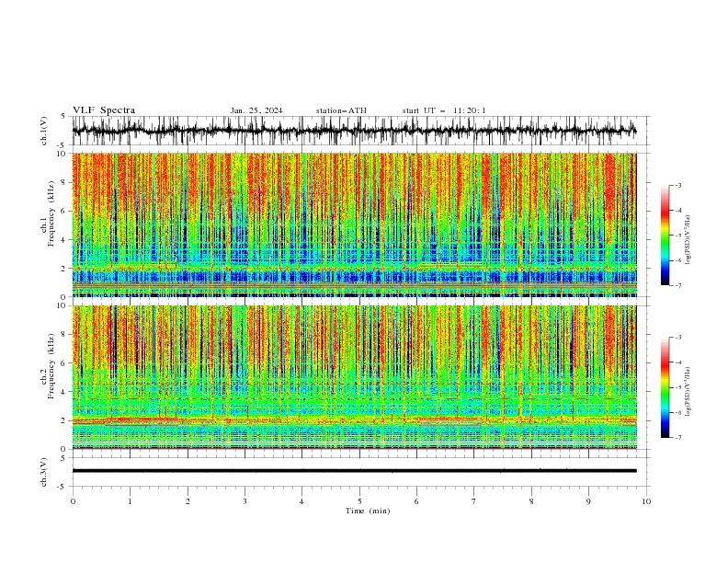Image resolution: width=728 pixels, height=563 pixels.
Task: Click the "-5" tick on the ch.2 colorbar
Action: coord(678,387)
